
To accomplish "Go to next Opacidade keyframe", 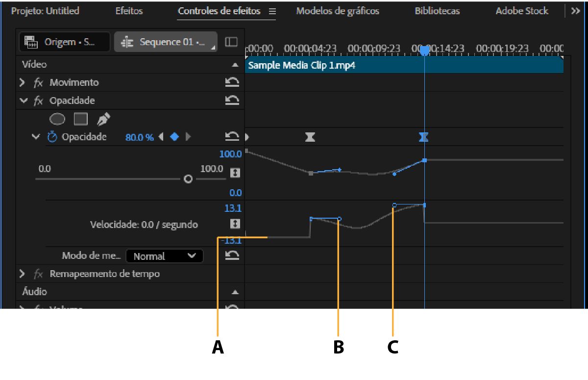I will (x=188, y=137).
